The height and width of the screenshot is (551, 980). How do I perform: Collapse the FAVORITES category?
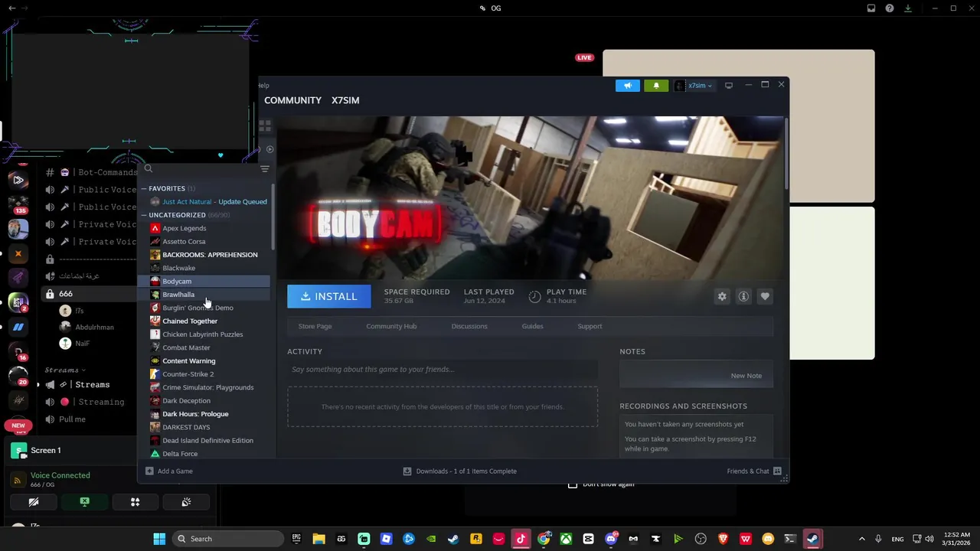coord(143,188)
